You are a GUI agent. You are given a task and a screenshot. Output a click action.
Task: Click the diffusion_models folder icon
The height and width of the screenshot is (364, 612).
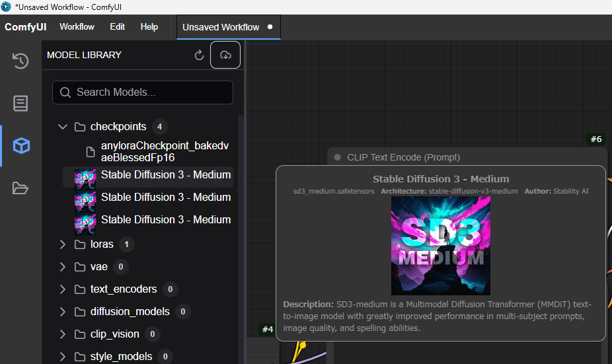coord(80,312)
